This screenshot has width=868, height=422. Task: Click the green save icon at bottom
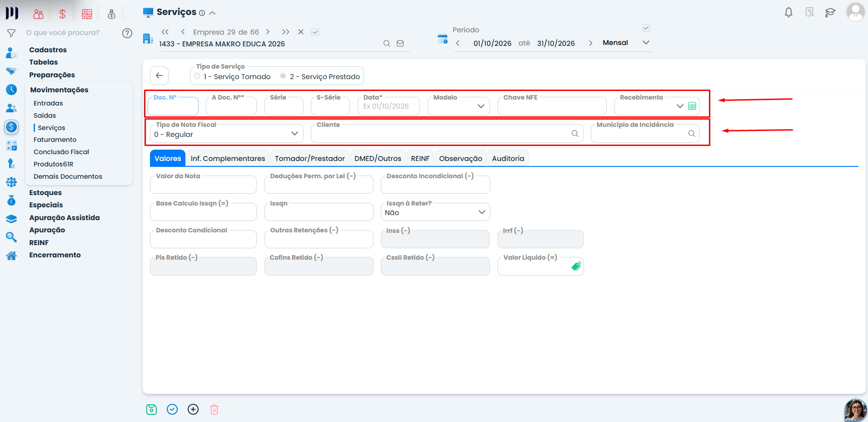pyautogui.click(x=151, y=409)
